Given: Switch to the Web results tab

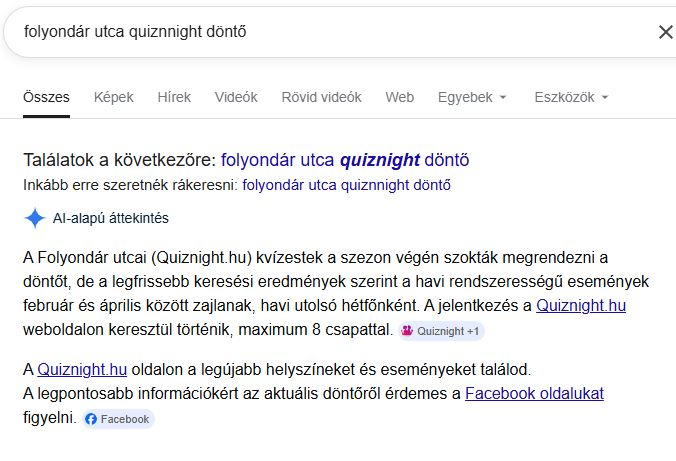Looking at the screenshot, I should (x=400, y=97).
